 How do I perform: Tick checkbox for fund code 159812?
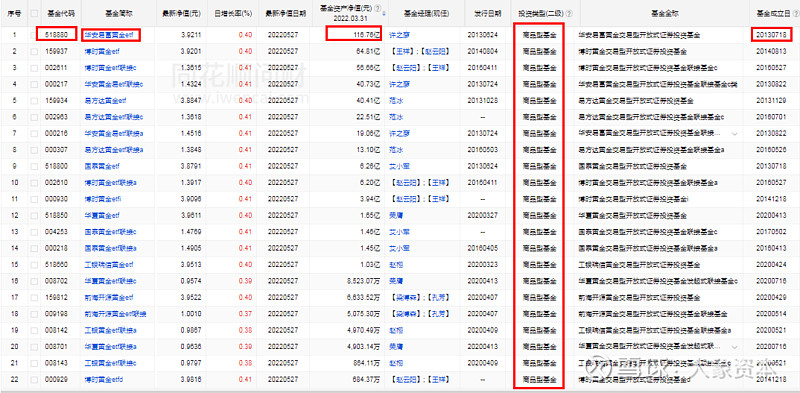(34, 298)
